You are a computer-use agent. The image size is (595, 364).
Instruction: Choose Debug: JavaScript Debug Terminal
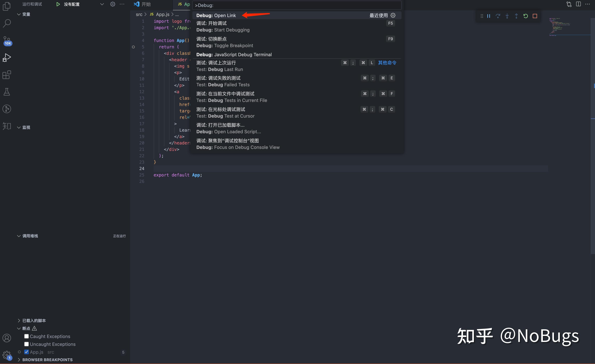[234, 55]
